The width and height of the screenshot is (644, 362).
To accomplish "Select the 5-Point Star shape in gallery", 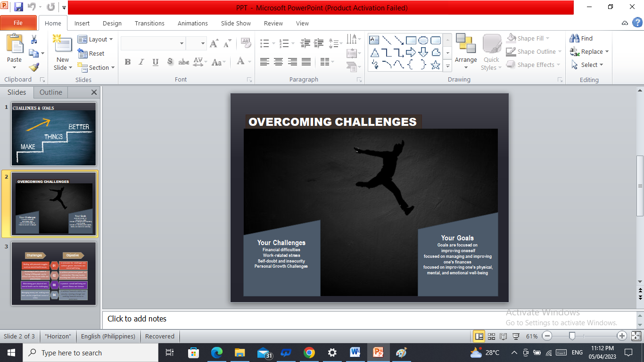I will tap(436, 65).
